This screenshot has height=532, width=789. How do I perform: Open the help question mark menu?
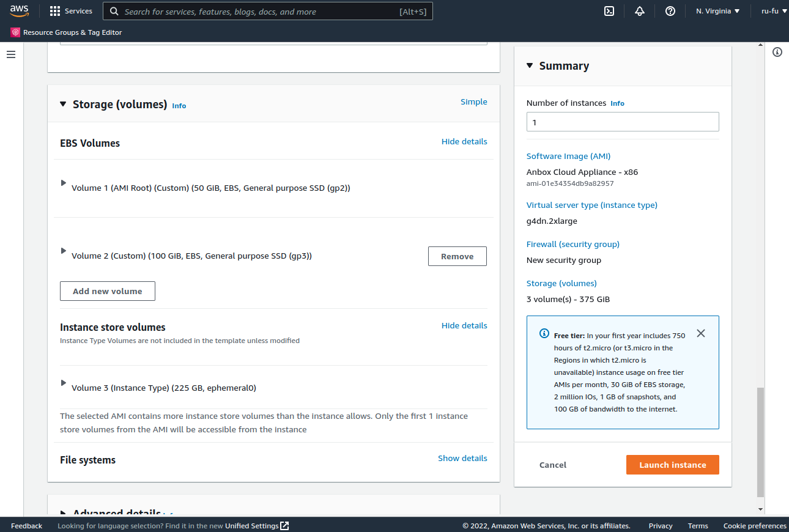click(x=670, y=11)
